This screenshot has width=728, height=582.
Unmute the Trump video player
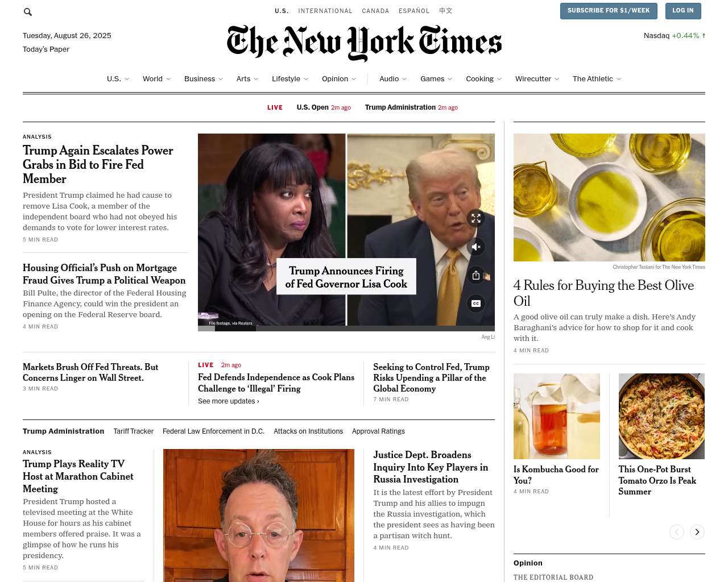point(476,247)
